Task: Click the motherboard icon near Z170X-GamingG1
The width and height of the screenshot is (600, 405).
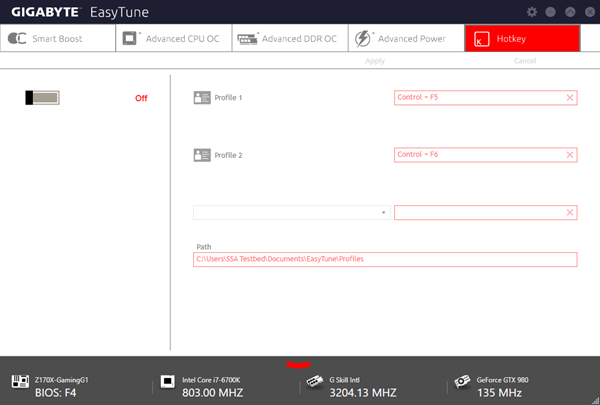Action: click(20, 381)
